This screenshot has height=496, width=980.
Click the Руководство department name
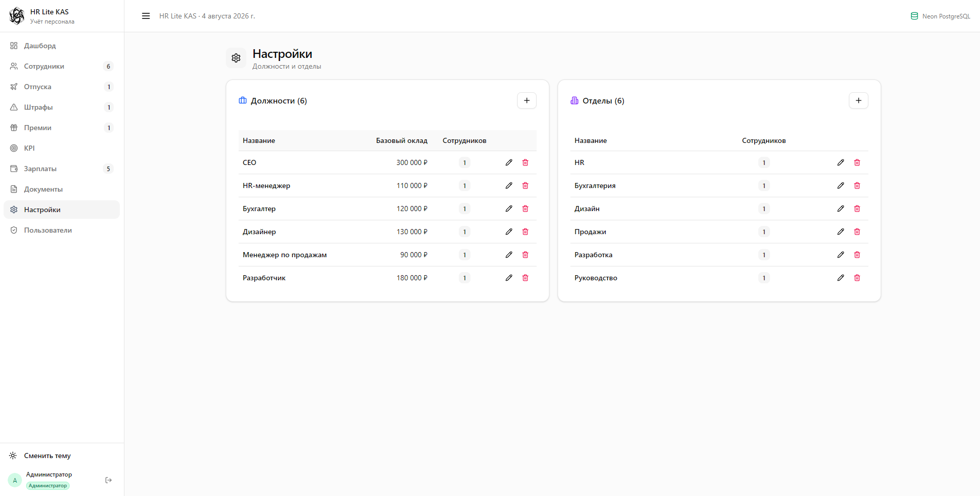pos(595,278)
